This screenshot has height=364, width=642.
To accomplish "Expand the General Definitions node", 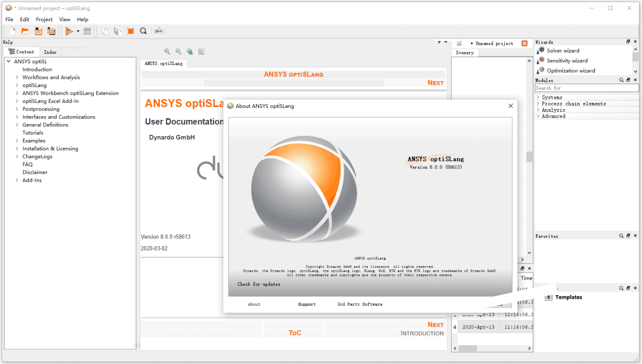I will (x=17, y=125).
